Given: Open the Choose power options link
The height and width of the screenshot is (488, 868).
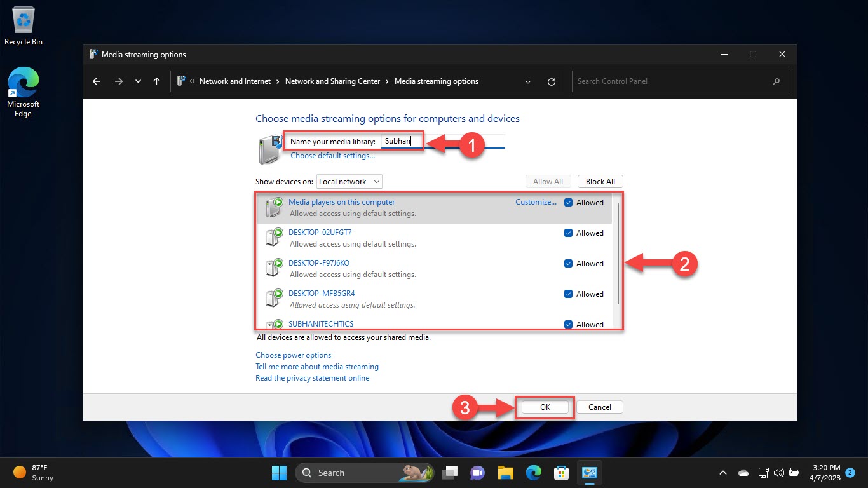Looking at the screenshot, I should click(x=293, y=355).
